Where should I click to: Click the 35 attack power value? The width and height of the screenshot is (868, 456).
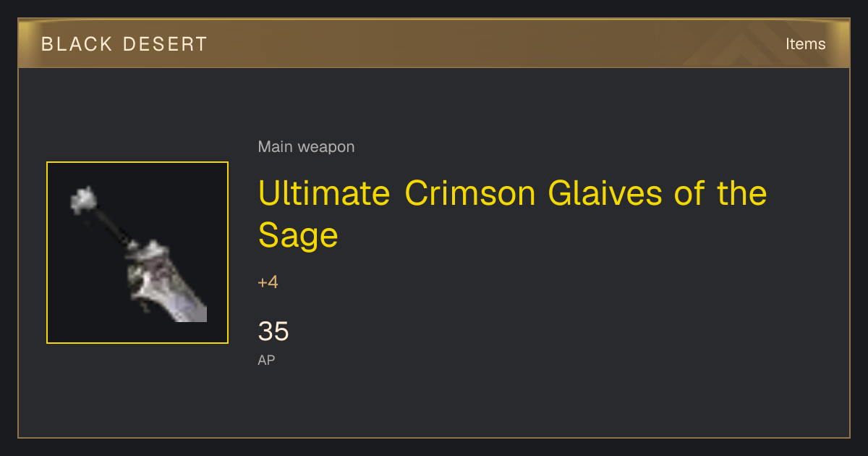273,332
